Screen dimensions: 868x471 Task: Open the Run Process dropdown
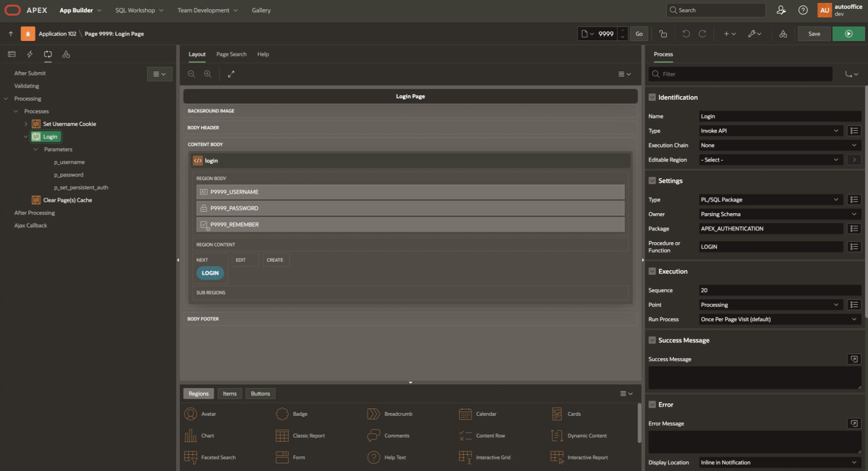click(x=780, y=319)
